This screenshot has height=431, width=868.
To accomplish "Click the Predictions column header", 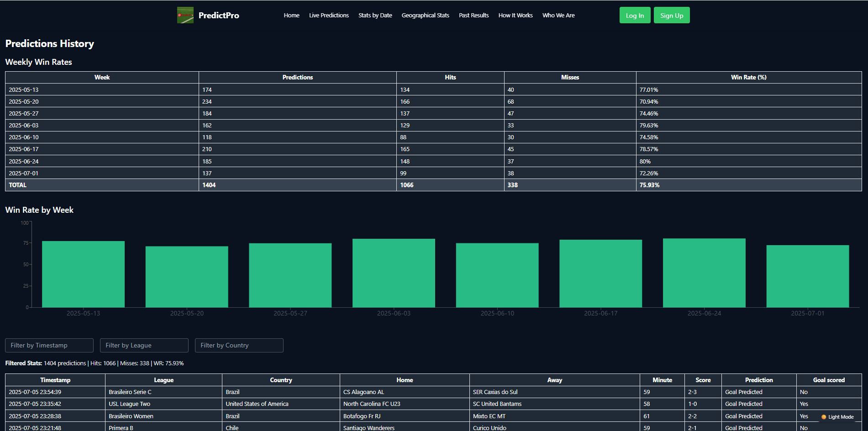I will point(298,77).
